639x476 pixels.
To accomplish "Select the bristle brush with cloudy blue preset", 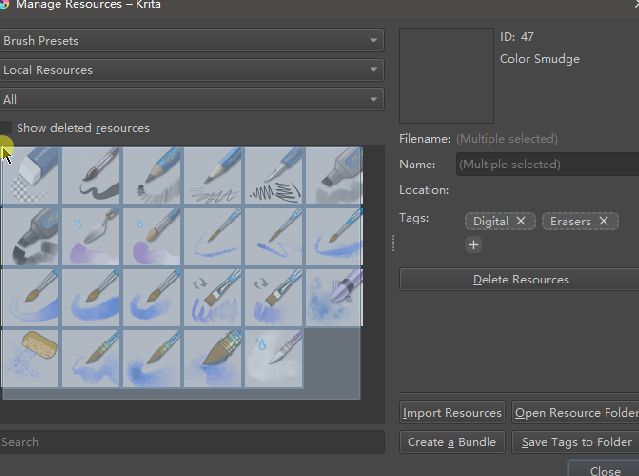I will pyautogui.click(x=90, y=359).
